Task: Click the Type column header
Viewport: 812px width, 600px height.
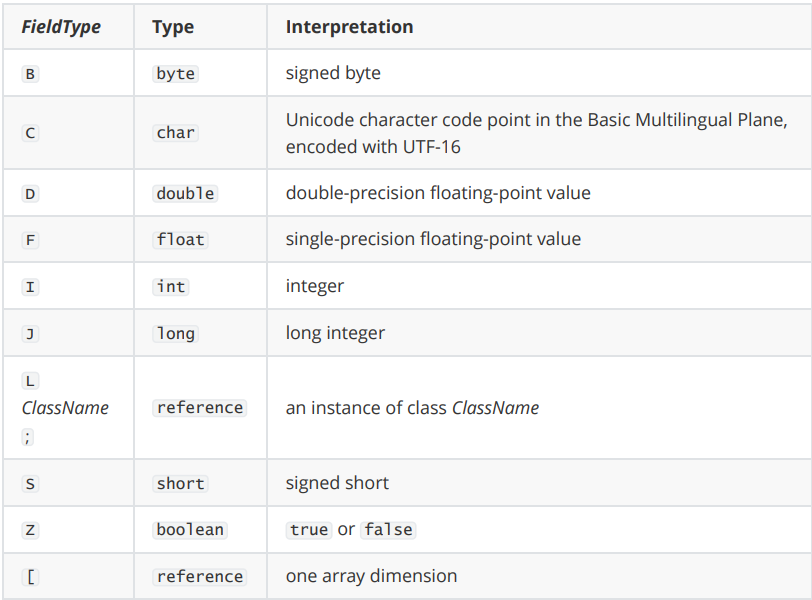Action: point(173,27)
